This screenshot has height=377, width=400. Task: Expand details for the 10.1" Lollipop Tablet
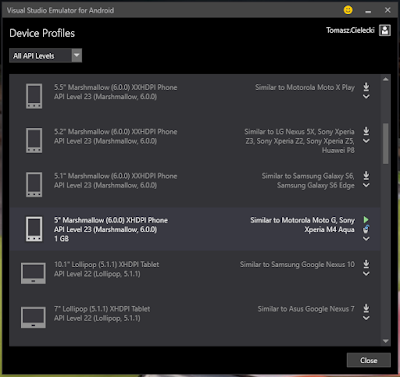(366, 274)
